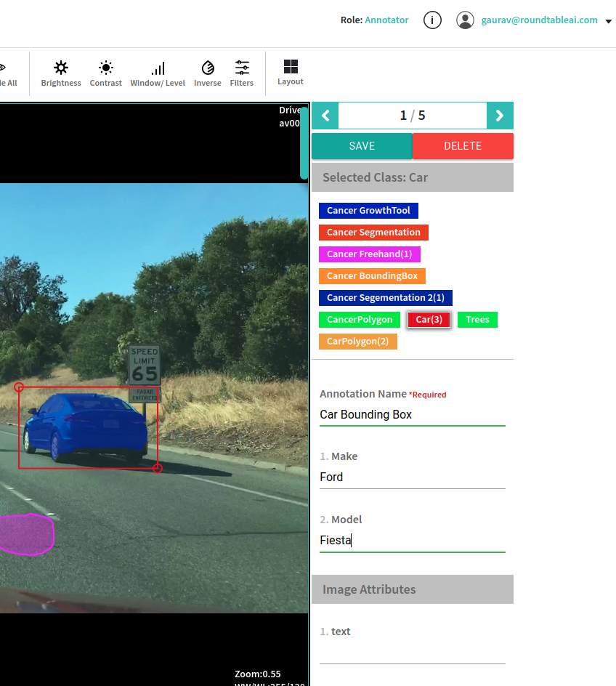Click the 1 / 5 annotation counter

(413, 116)
